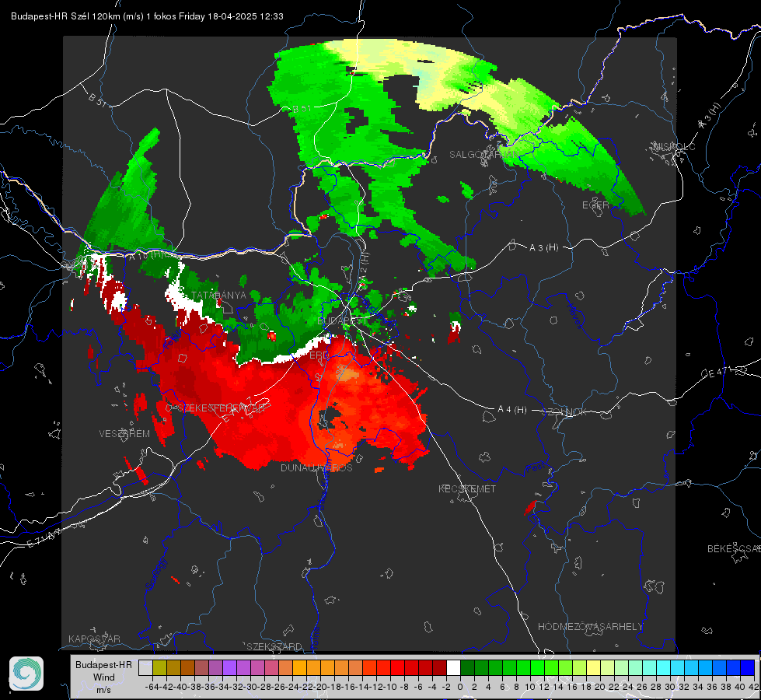Select the purple swatch between -36 and -34
The image size is (761, 700).
click(x=215, y=667)
